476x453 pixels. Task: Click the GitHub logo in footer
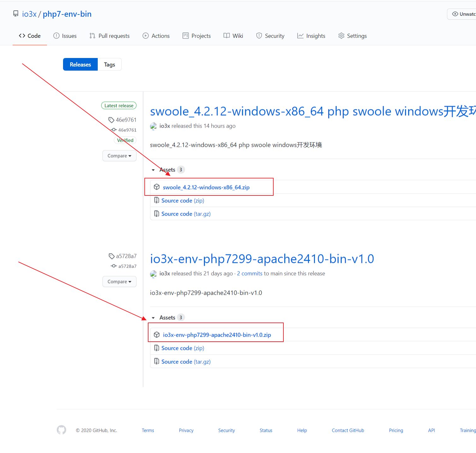[x=61, y=430]
